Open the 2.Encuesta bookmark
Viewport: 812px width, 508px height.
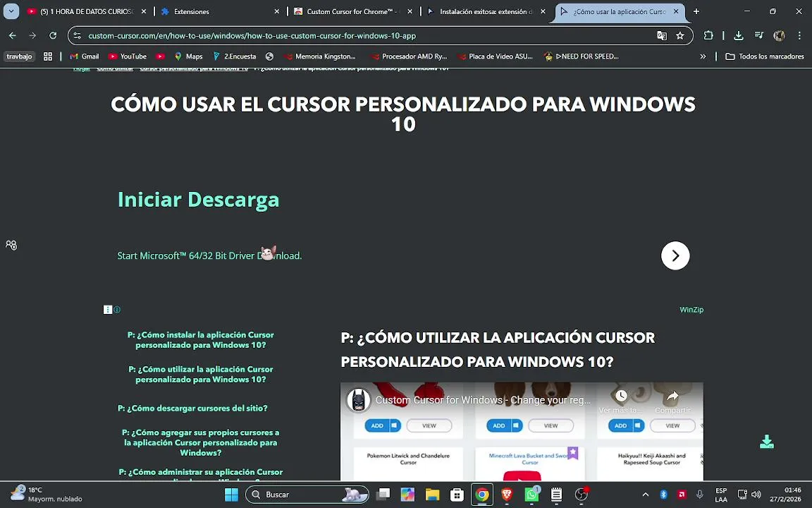(235, 56)
